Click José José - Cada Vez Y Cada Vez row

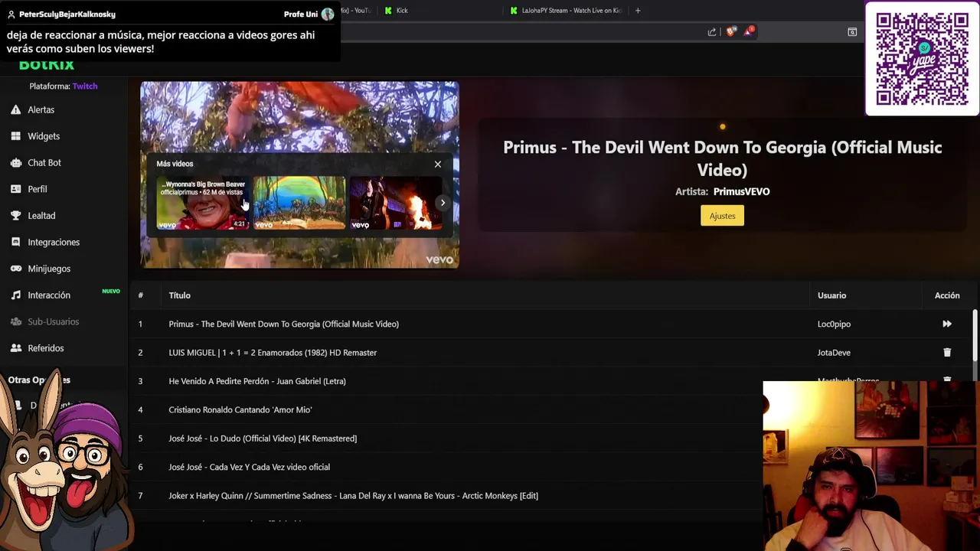249,467
